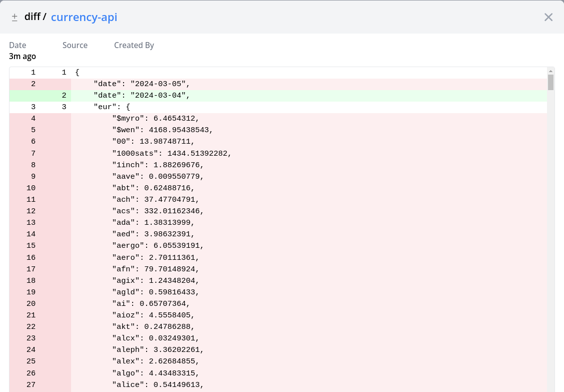Click old line number 13 for "ada"

(31, 222)
